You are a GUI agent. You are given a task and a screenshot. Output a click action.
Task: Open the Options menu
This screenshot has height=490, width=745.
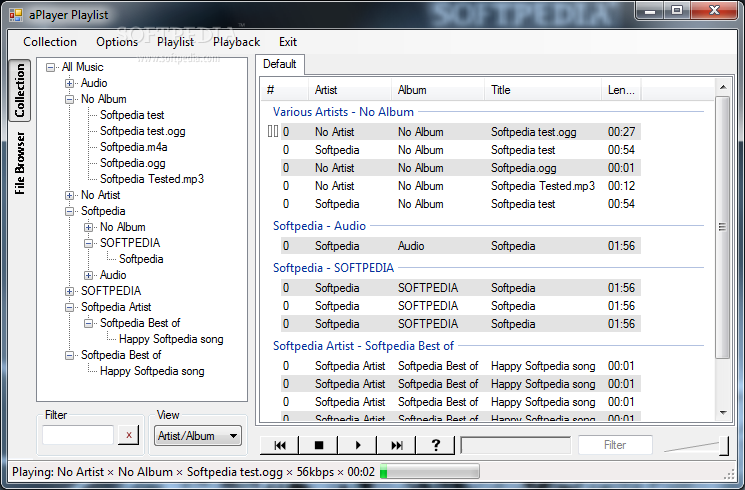[117, 42]
